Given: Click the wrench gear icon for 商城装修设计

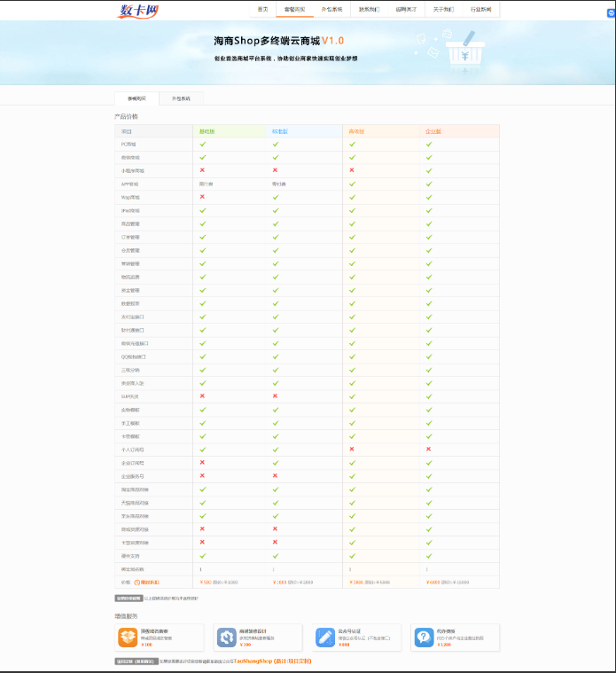Looking at the screenshot, I should pyautogui.click(x=226, y=638).
